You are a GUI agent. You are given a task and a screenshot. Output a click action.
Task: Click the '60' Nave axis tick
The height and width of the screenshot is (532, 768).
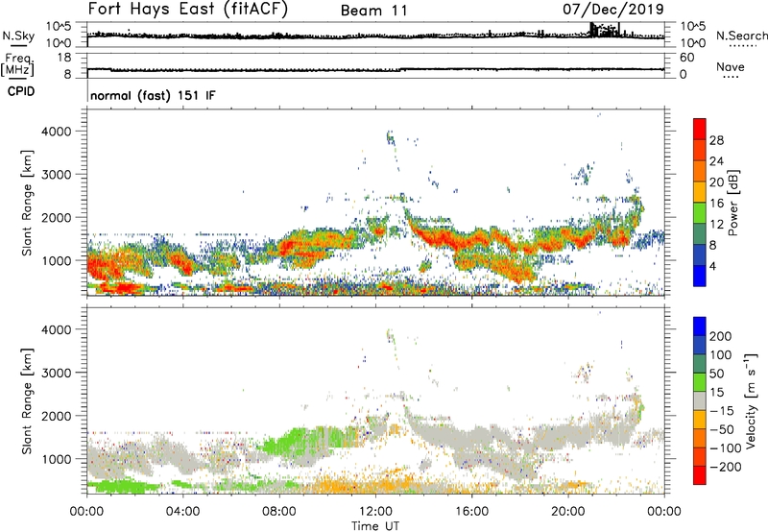687,58
